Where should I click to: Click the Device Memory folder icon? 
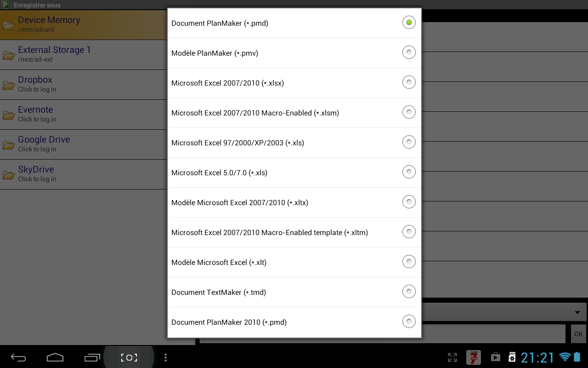click(x=9, y=26)
